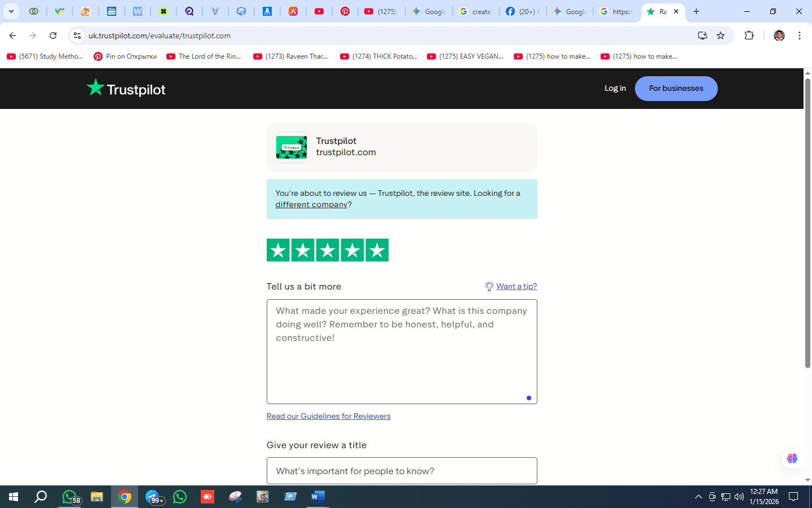812x508 pixels.
Task: Open the notification center icon
Action: [x=793, y=497]
